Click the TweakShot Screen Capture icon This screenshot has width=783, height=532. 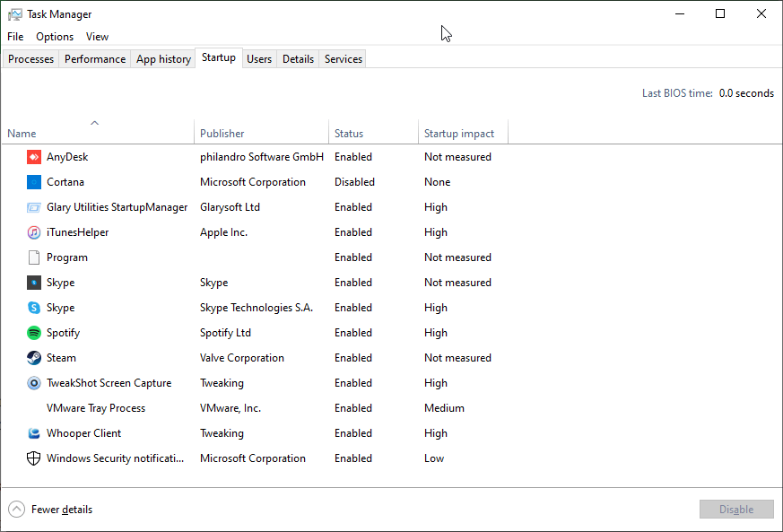(33, 383)
